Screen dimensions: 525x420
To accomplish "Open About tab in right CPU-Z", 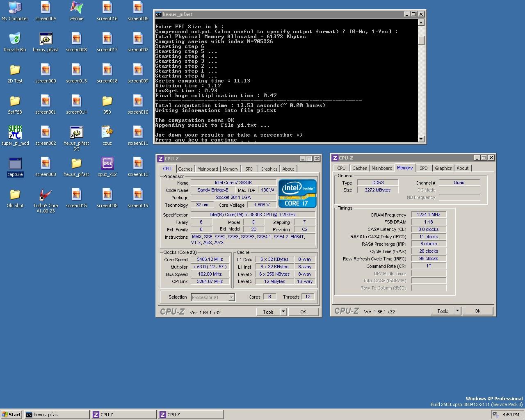I will (463, 168).
